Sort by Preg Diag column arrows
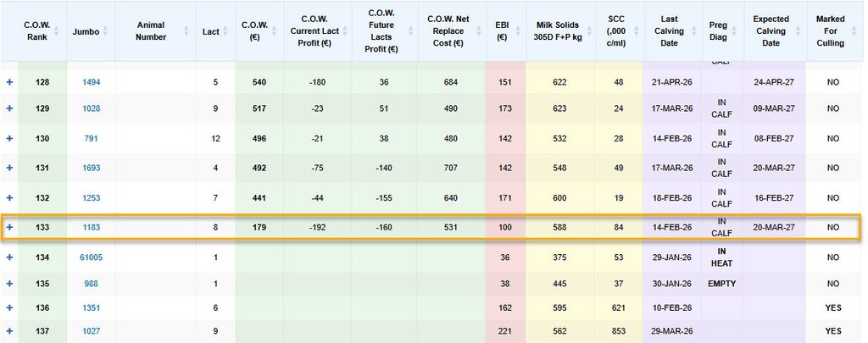Viewport: 868px width, 343px height. click(736, 31)
